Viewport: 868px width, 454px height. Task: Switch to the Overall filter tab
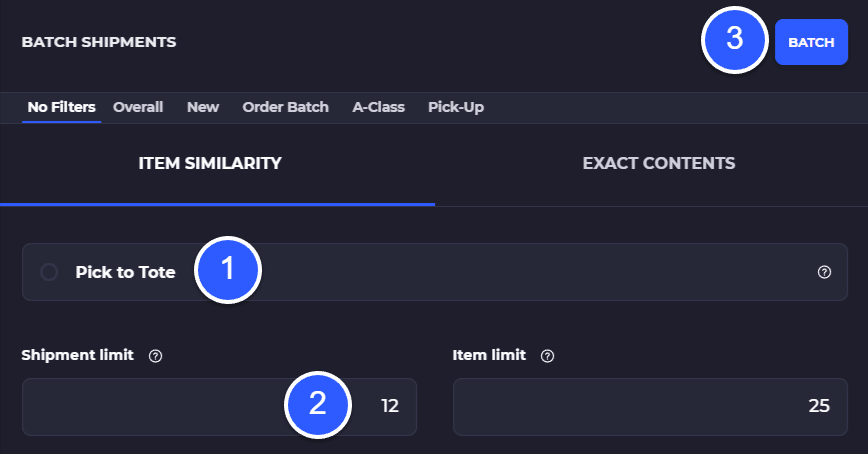pos(138,107)
